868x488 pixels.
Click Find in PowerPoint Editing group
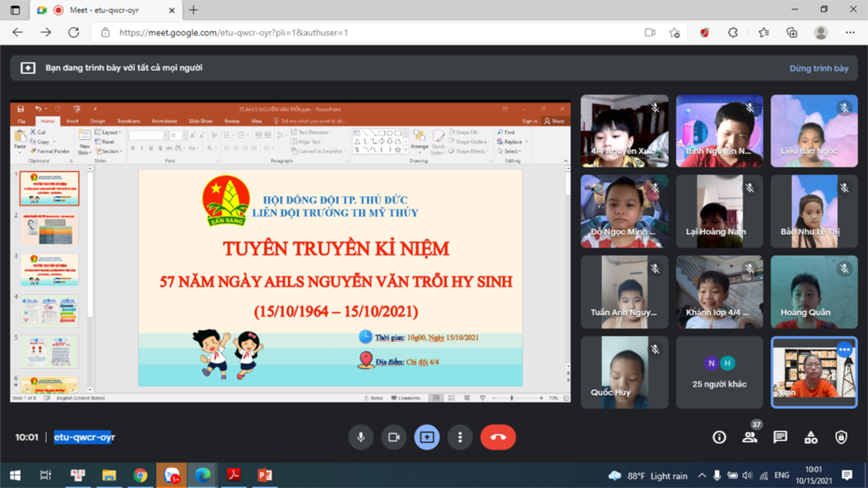[506, 132]
